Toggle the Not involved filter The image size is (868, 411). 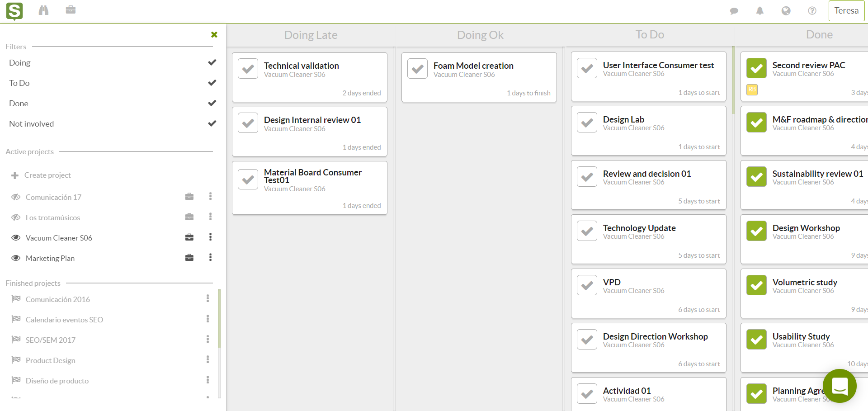113,124
